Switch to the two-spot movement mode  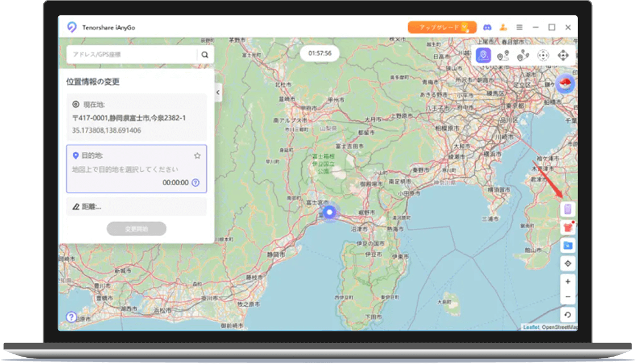(x=502, y=55)
